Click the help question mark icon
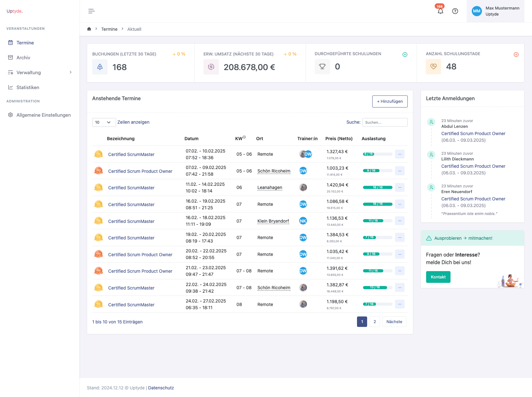 pos(455,11)
